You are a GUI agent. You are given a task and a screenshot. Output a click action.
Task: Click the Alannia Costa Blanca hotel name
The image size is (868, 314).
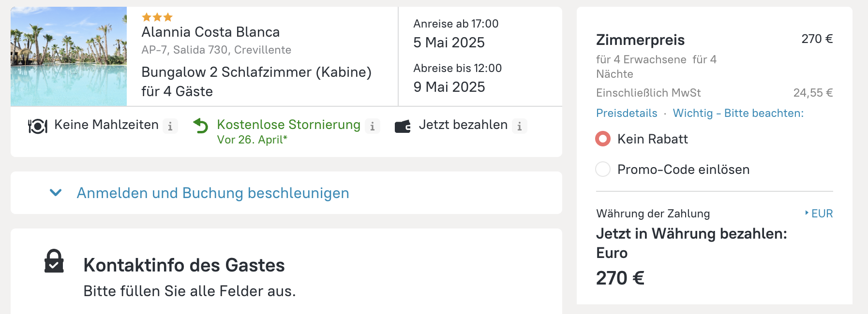point(210,32)
